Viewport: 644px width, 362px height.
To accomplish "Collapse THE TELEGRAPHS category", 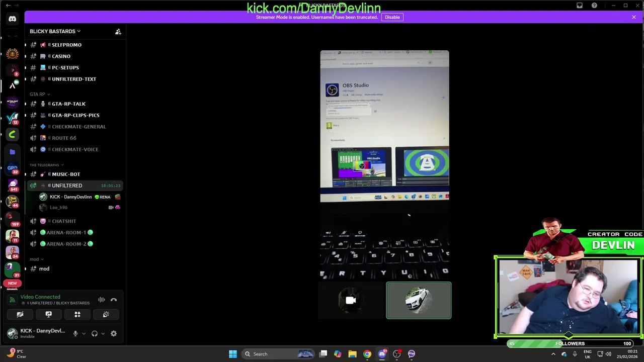I will [46, 165].
